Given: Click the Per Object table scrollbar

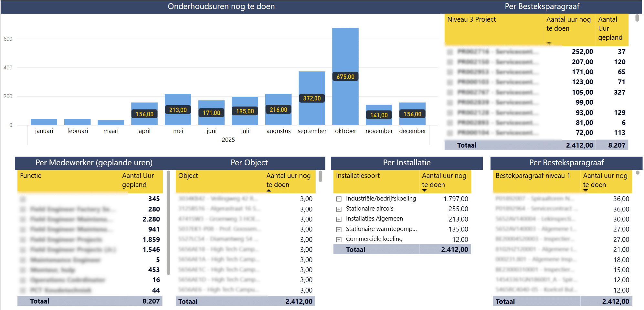Looking at the screenshot, I should pyautogui.click(x=320, y=176).
